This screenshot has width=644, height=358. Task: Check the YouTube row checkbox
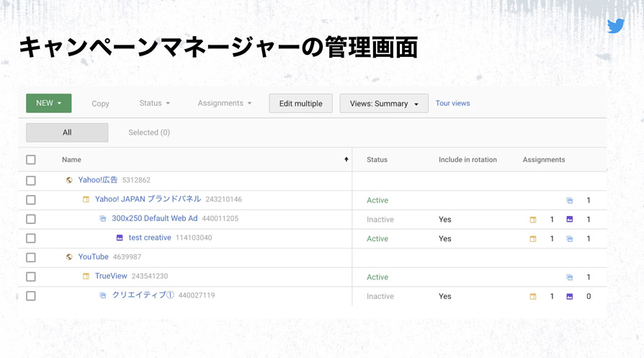tap(31, 257)
